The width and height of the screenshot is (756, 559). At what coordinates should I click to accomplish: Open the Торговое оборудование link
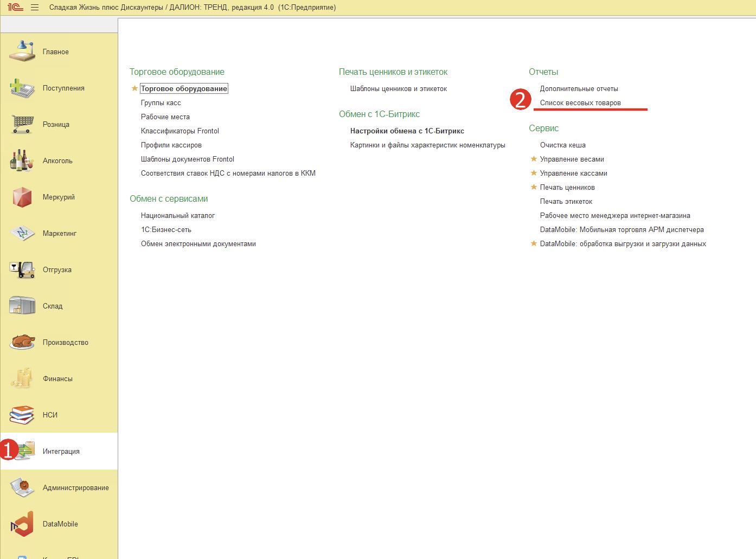point(184,88)
